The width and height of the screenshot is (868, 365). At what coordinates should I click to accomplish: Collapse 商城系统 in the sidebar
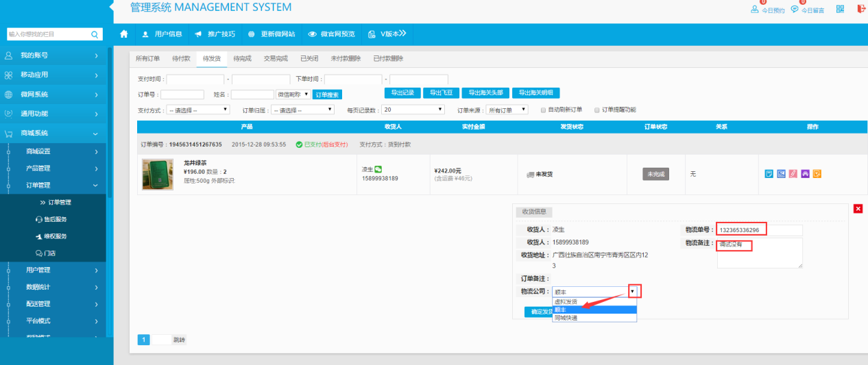pyautogui.click(x=53, y=134)
